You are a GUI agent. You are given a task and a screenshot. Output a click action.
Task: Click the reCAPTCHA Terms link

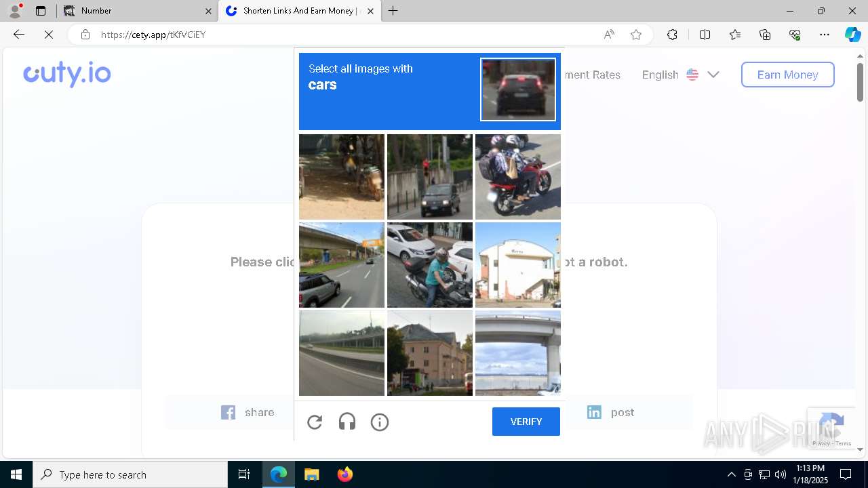point(844,443)
